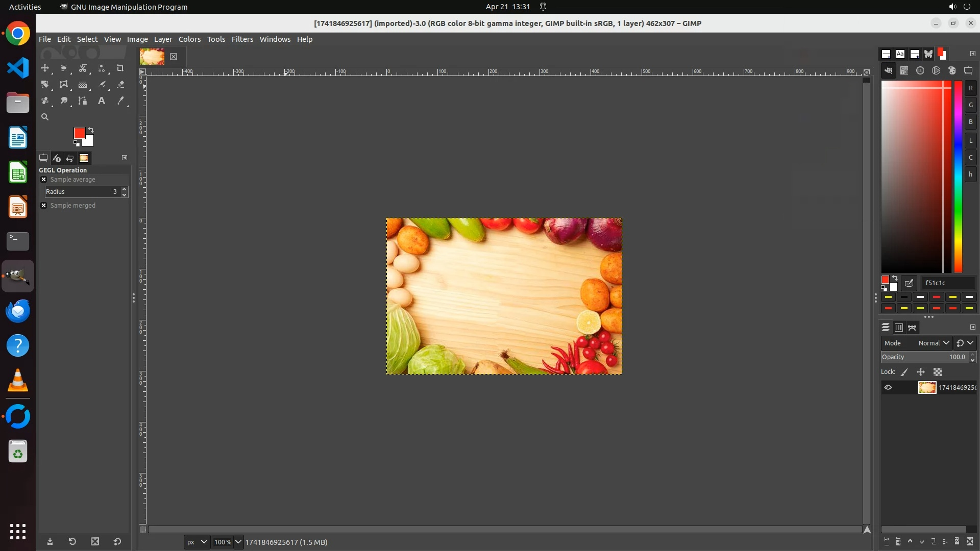Toggle the Sample average checkbox

[43, 180]
